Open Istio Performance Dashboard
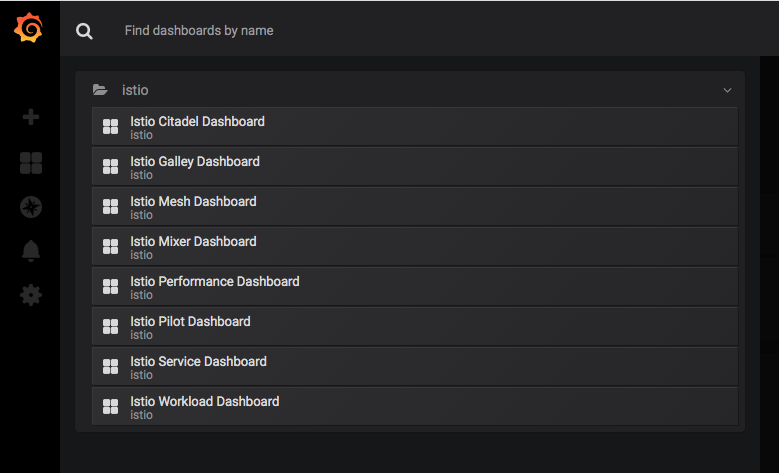 (214, 282)
